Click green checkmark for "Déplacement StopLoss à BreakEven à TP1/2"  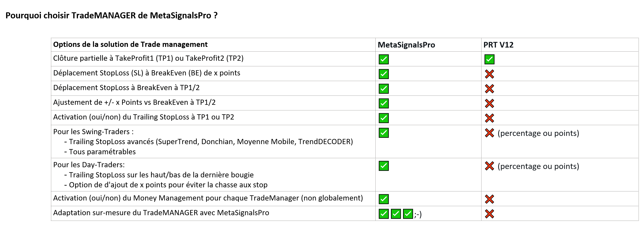click(x=384, y=89)
